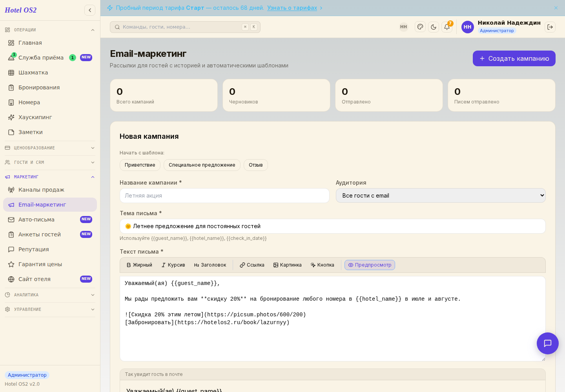Click the НН user avatar
The width and height of the screenshot is (565, 392).
pyautogui.click(x=468, y=27)
